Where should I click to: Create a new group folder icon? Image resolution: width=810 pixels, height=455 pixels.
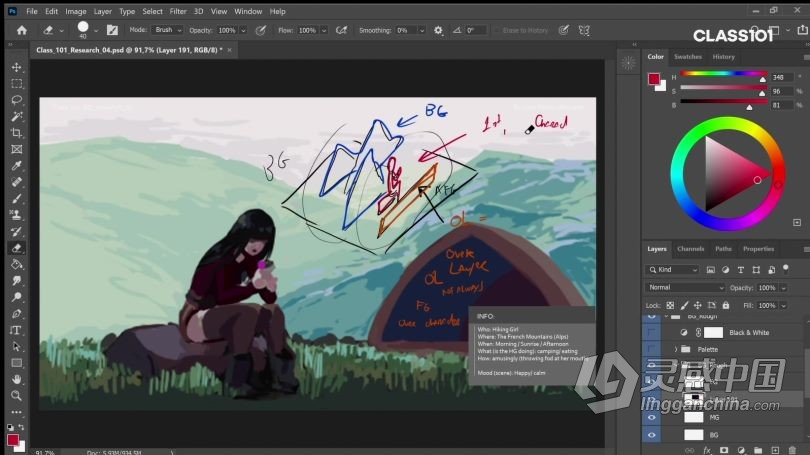758,450
